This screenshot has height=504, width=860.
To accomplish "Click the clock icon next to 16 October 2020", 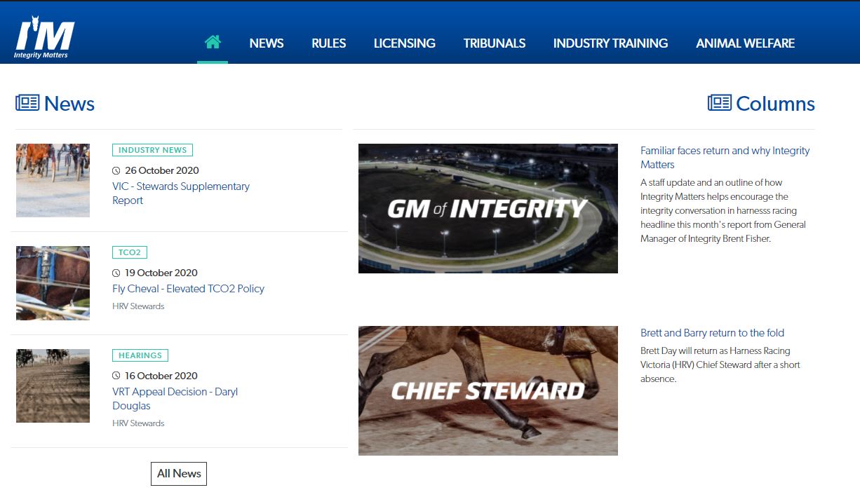I will [116, 376].
